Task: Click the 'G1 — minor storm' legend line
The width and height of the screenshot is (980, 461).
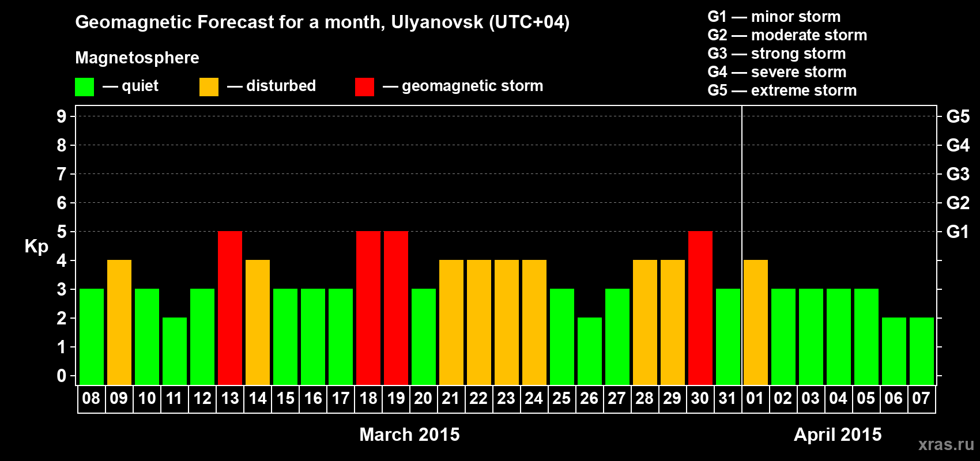Action: tap(774, 17)
